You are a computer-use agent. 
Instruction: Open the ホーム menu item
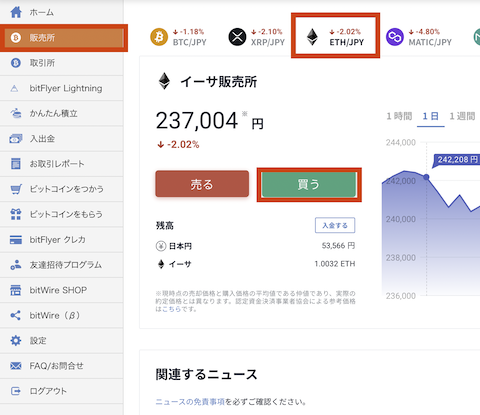click(62, 12)
